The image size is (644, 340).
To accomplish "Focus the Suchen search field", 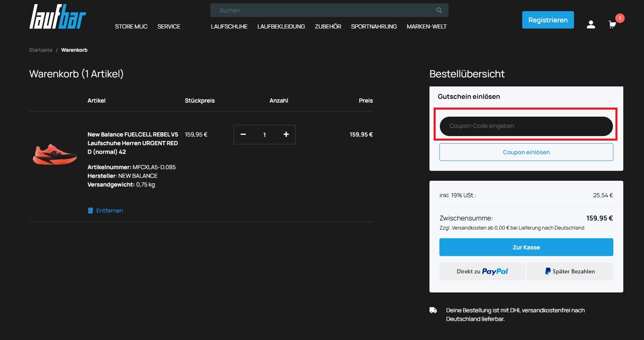I will pos(329,10).
